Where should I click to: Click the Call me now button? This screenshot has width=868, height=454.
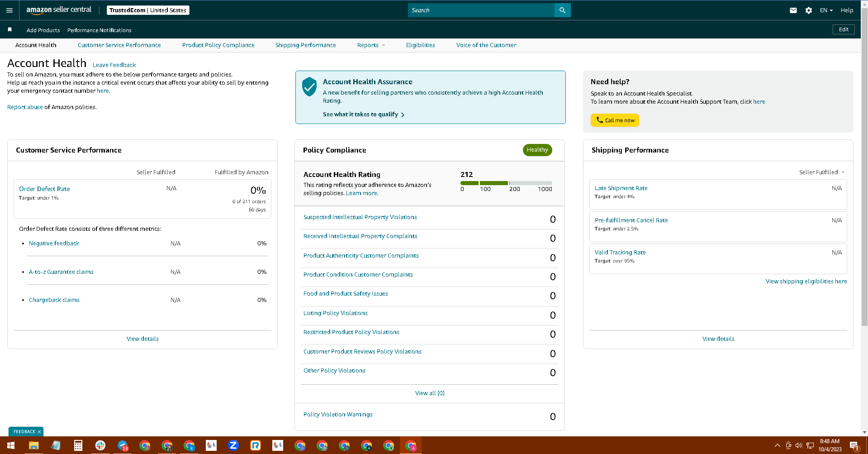(615, 120)
